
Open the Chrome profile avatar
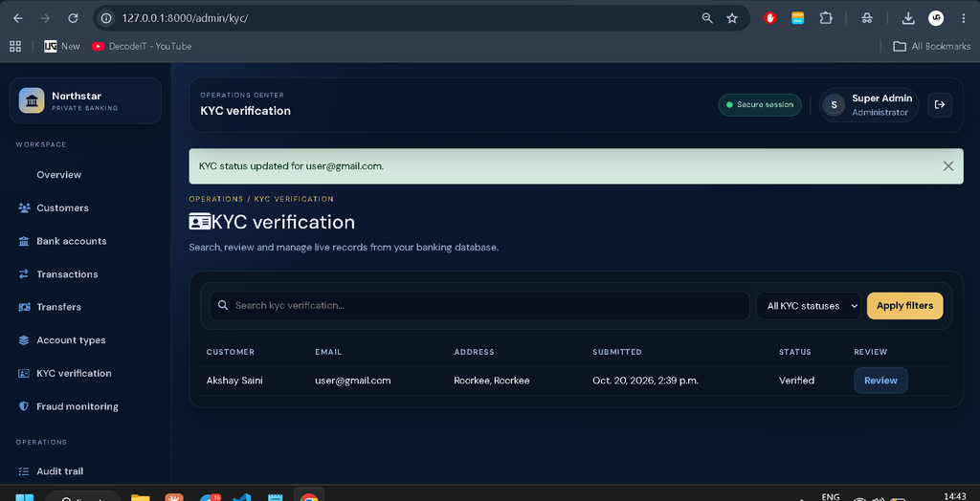tap(936, 18)
